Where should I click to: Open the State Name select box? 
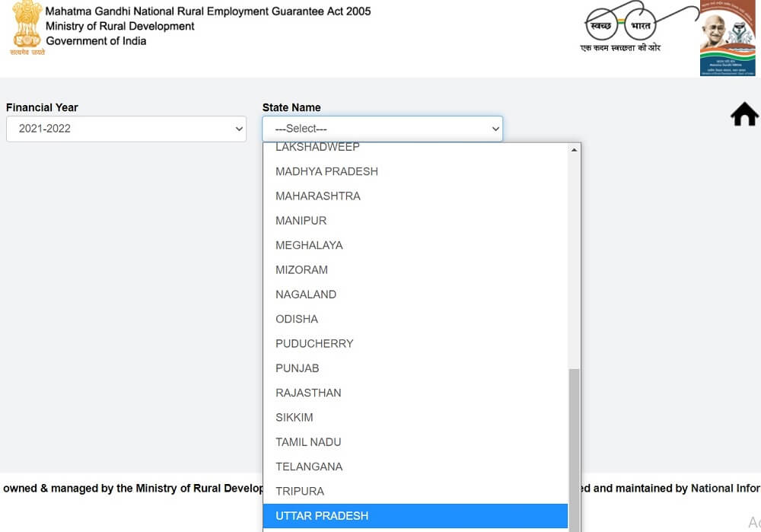382,129
